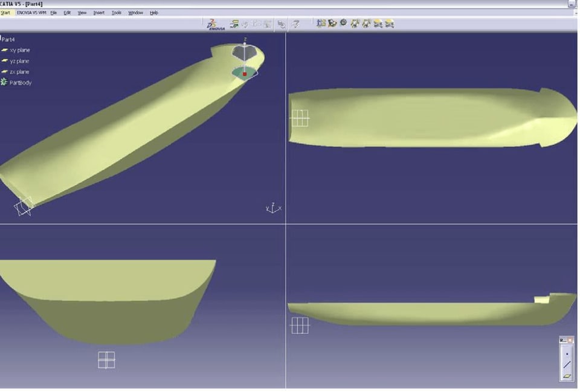Click the hull cross-section in front view

click(108, 301)
